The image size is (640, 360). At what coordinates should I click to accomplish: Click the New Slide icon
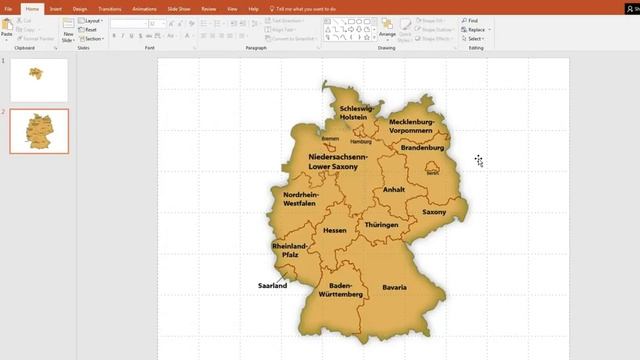(68, 24)
